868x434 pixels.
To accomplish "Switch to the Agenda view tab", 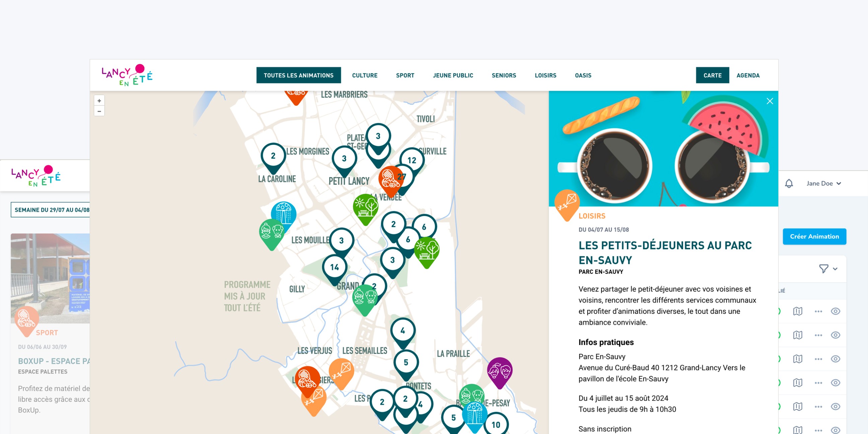I will tap(748, 75).
